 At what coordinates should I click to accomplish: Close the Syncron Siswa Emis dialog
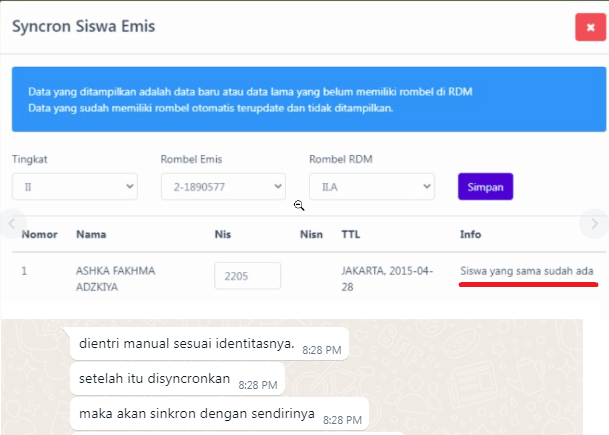coord(590,27)
